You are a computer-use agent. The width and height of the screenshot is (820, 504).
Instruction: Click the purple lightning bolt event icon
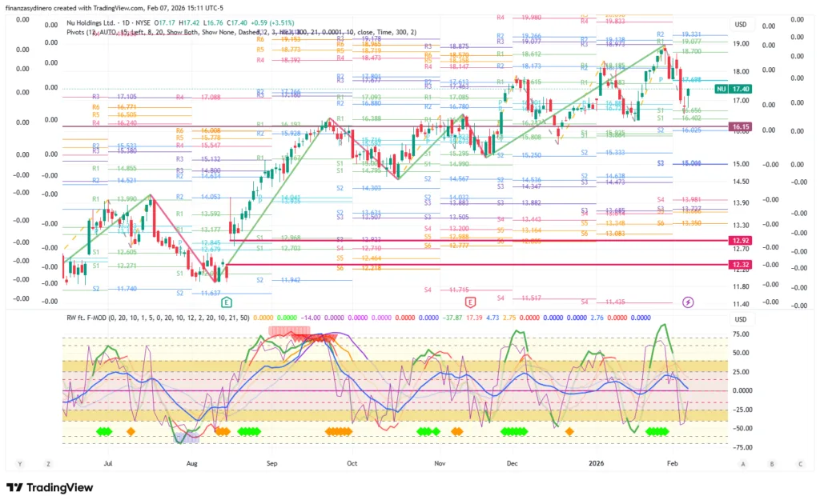click(x=688, y=302)
